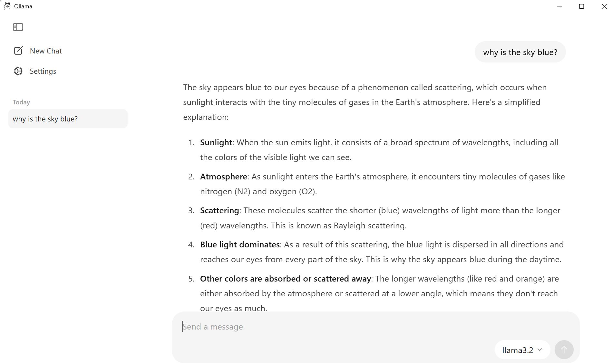
Task: Open Settings from the sidebar label
Action: point(43,71)
